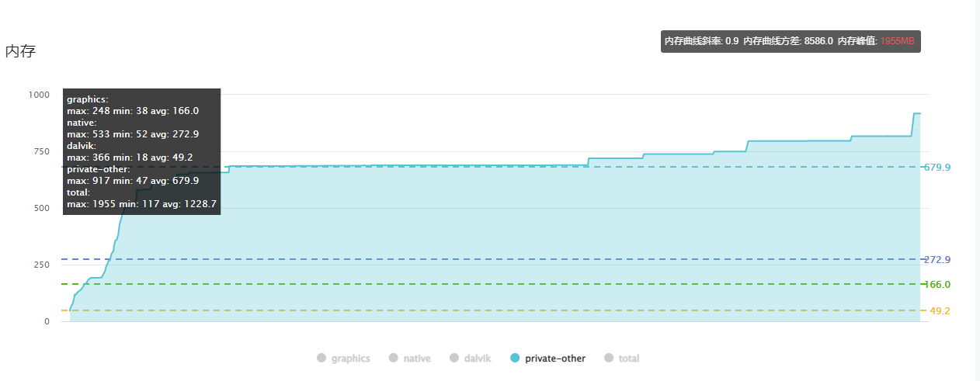Show the total series via its label
The height and width of the screenshot is (381, 980).
click(629, 358)
